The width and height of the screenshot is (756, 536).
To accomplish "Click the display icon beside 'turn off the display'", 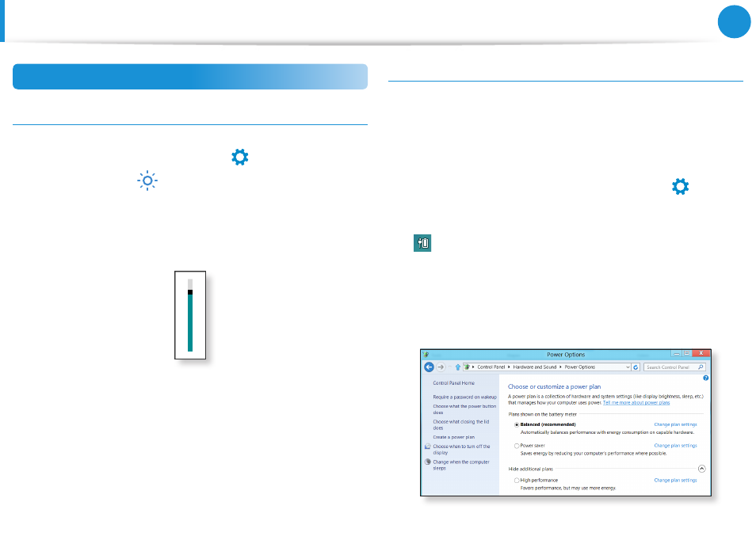I will [x=427, y=447].
